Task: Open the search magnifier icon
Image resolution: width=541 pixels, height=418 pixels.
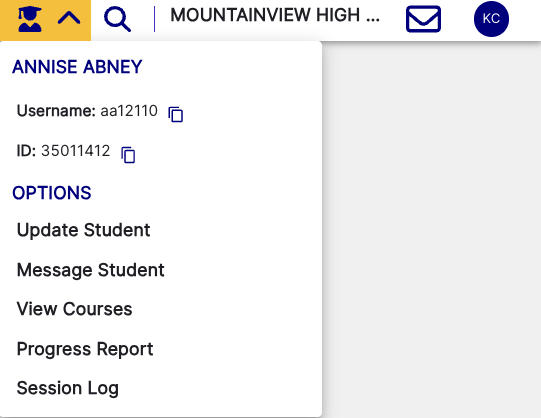Action: 117,19
